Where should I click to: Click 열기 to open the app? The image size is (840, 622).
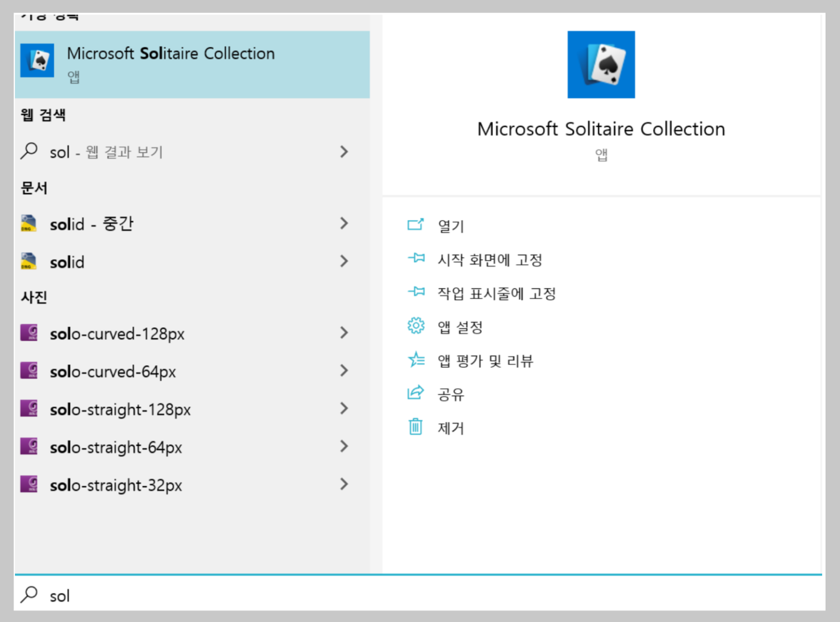[x=451, y=226]
